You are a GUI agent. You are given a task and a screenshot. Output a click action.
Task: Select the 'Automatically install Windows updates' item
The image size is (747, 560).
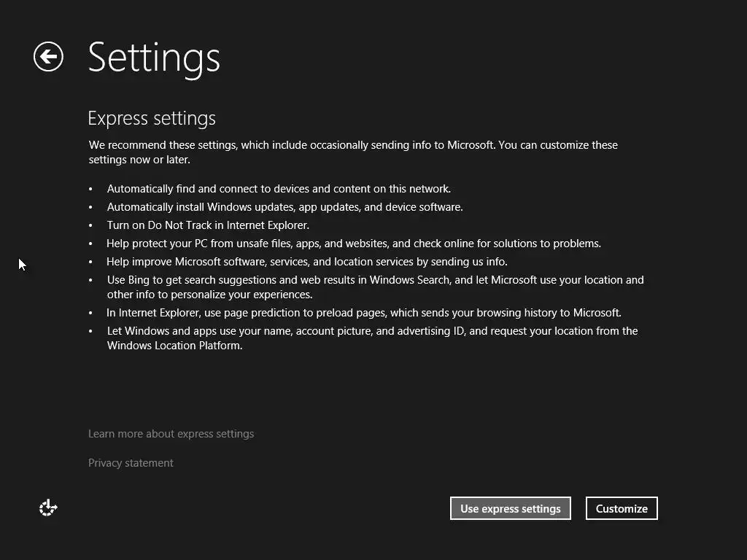tap(285, 207)
